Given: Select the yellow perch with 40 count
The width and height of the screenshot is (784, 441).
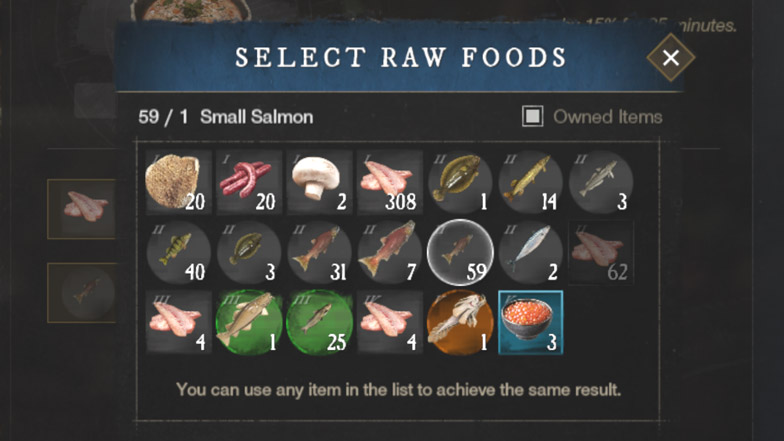Looking at the screenshot, I should point(178,252).
